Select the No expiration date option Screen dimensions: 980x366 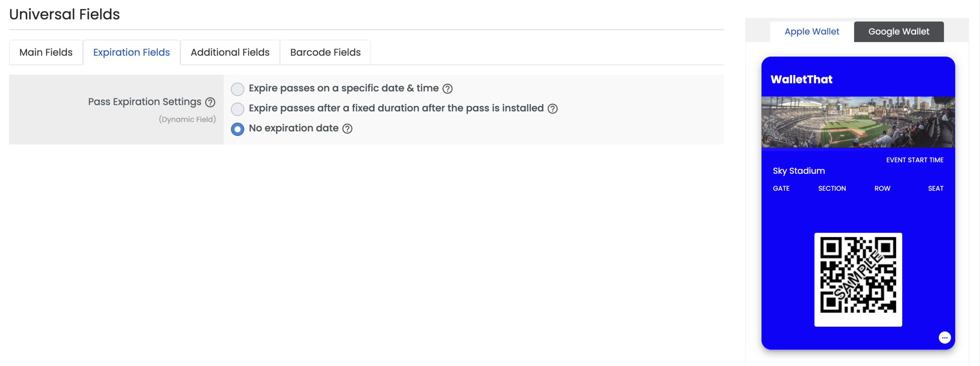[x=237, y=129]
